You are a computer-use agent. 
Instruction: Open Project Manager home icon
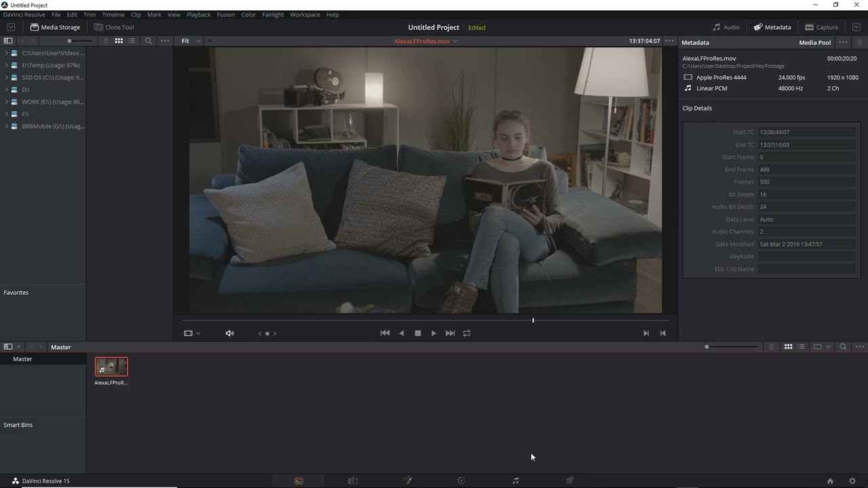pyautogui.click(x=830, y=481)
